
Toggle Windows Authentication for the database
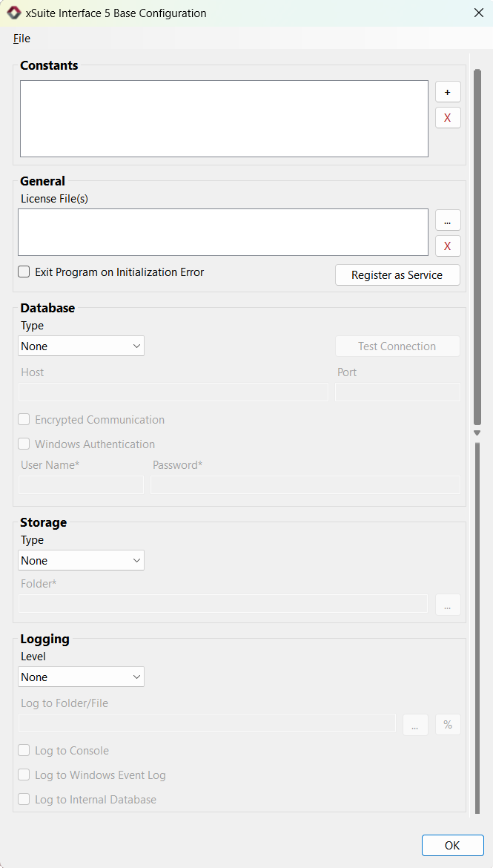(23, 444)
